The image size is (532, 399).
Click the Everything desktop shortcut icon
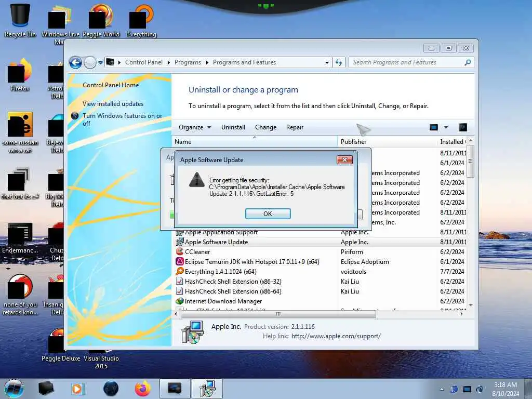(x=141, y=20)
